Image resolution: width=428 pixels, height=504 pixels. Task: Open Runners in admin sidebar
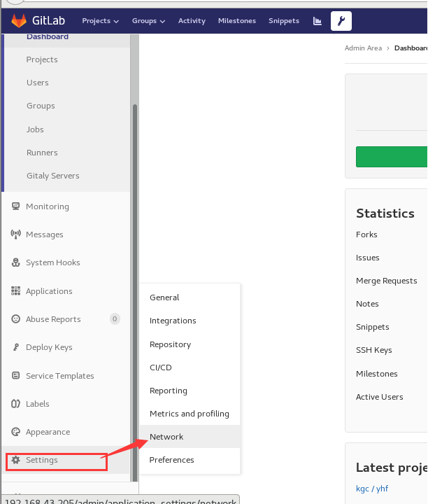pyautogui.click(x=42, y=153)
